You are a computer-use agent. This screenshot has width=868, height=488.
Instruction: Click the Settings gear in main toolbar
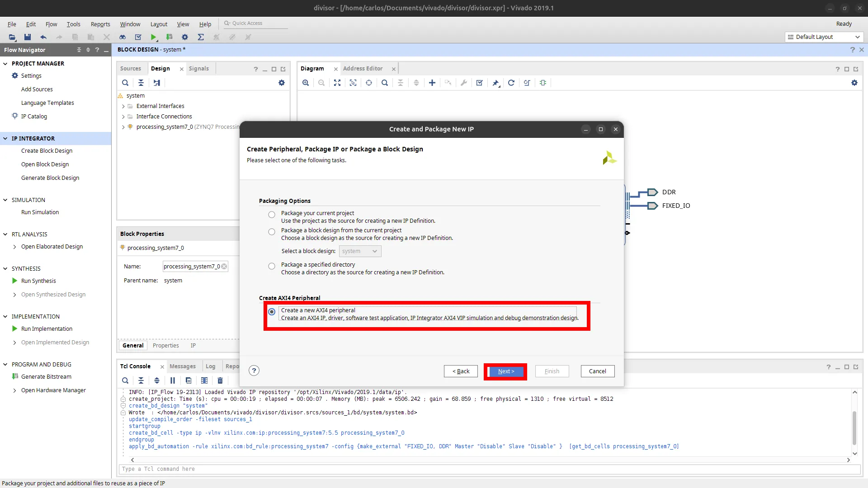[x=185, y=37]
